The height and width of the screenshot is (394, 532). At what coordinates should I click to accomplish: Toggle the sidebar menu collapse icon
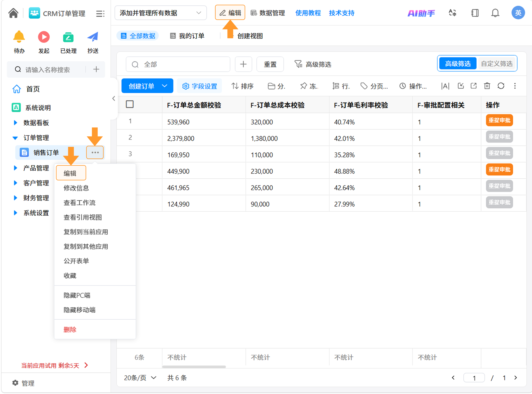[100, 14]
